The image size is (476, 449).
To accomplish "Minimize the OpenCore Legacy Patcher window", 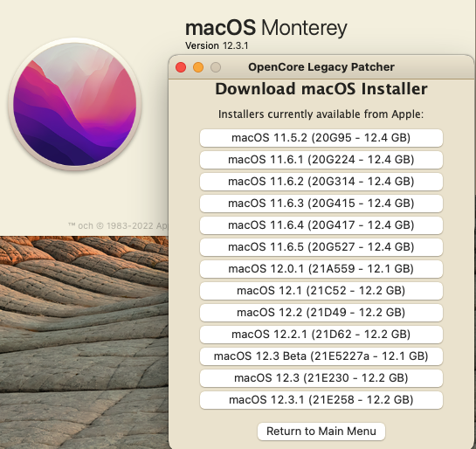I will (x=198, y=67).
